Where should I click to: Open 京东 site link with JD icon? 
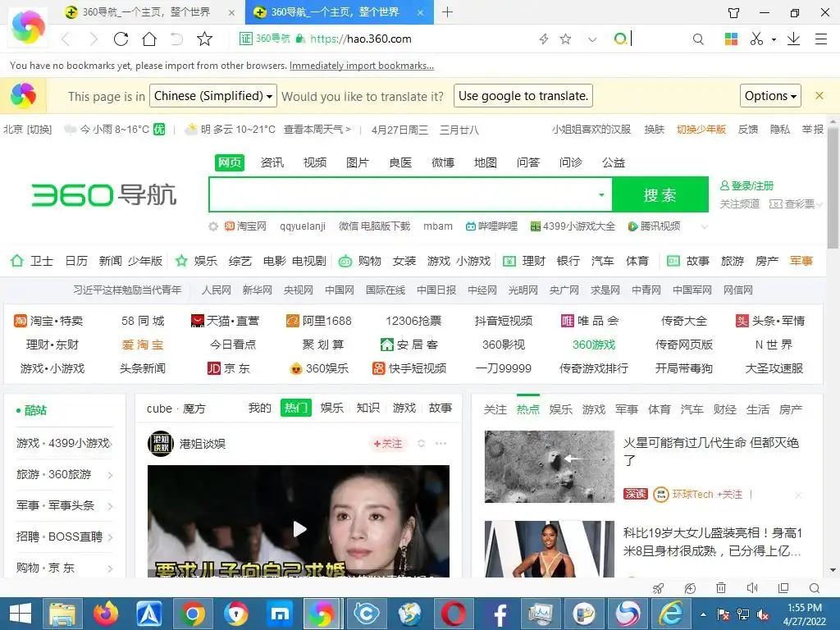(229, 368)
